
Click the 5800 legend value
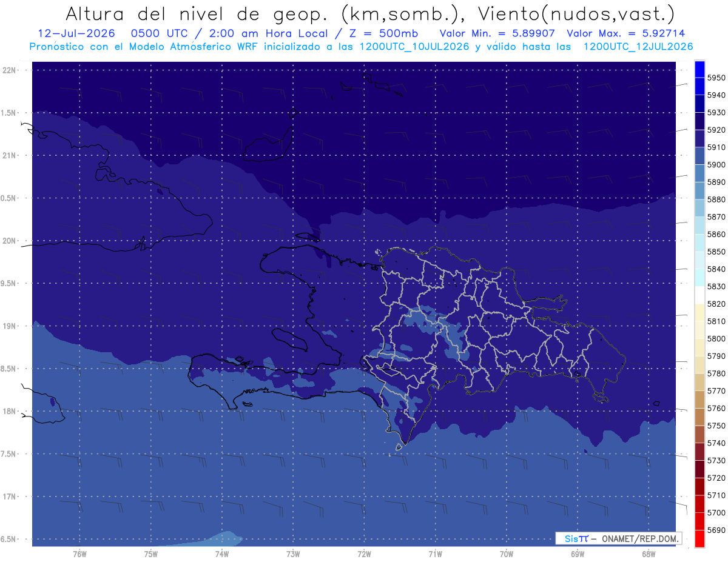point(716,338)
